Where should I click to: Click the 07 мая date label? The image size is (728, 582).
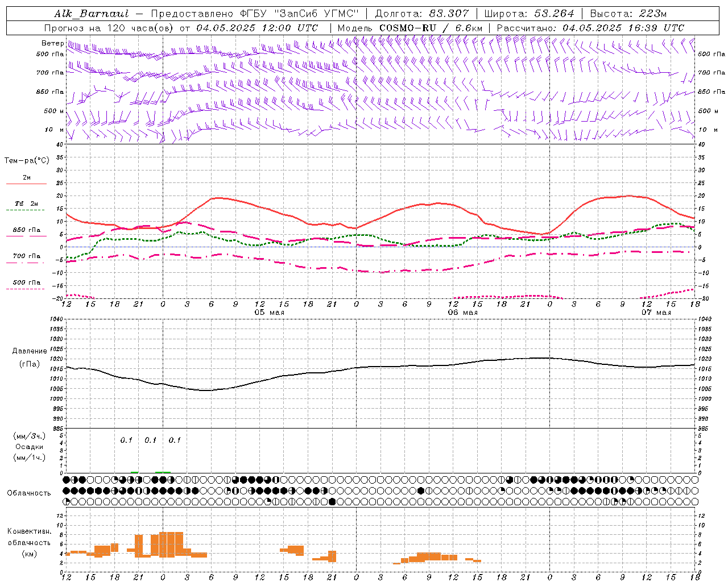pos(656,313)
